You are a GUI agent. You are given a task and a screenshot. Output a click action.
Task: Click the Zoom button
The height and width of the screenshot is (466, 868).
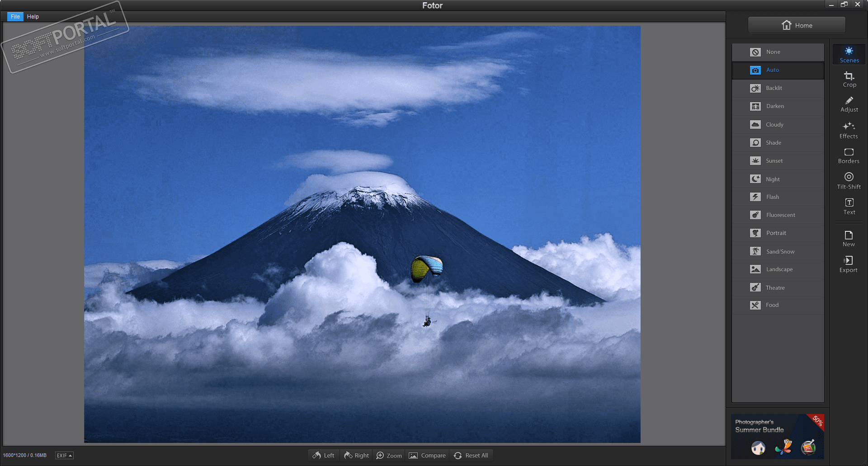(x=389, y=455)
